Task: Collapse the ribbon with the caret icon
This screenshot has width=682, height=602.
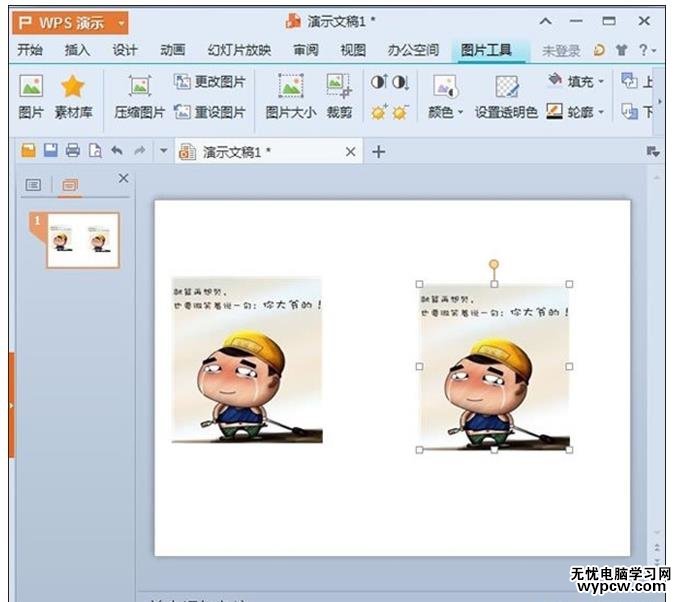Action: coord(545,21)
